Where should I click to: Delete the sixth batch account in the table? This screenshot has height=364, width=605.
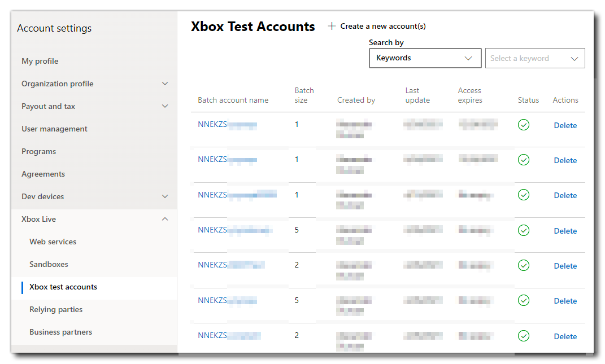point(565,301)
